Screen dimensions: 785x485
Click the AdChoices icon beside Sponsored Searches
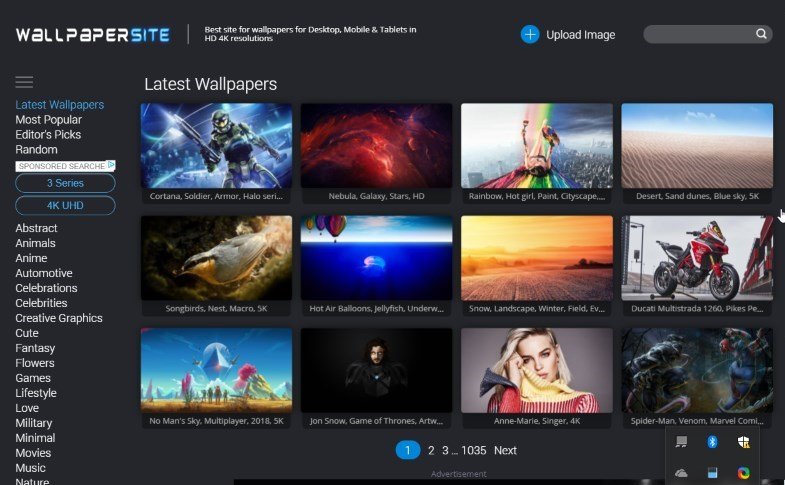pos(111,165)
